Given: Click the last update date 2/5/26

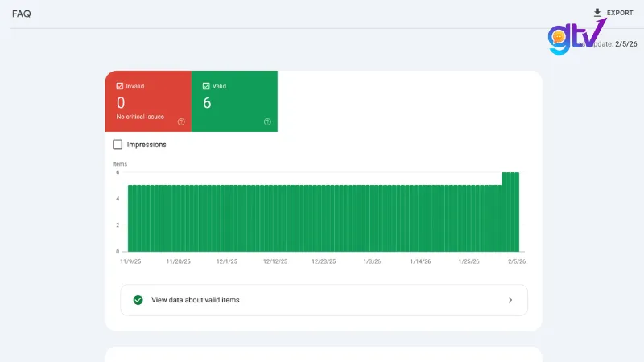Looking at the screenshot, I should point(626,44).
